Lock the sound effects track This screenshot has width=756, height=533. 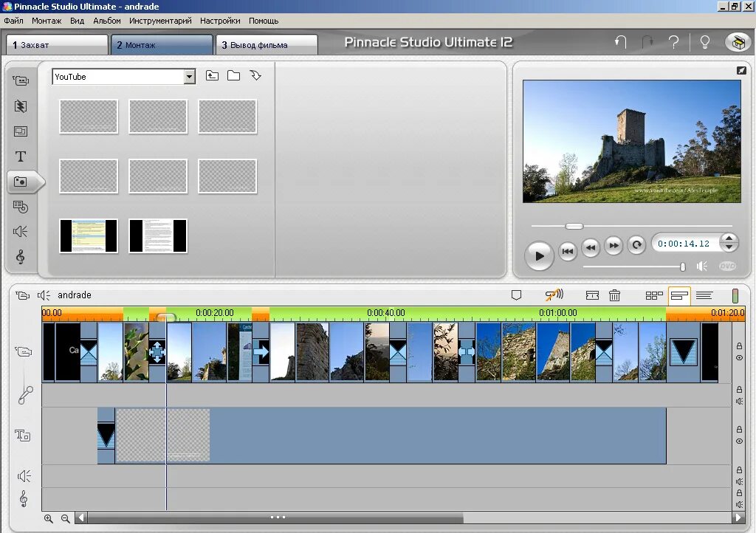739,470
